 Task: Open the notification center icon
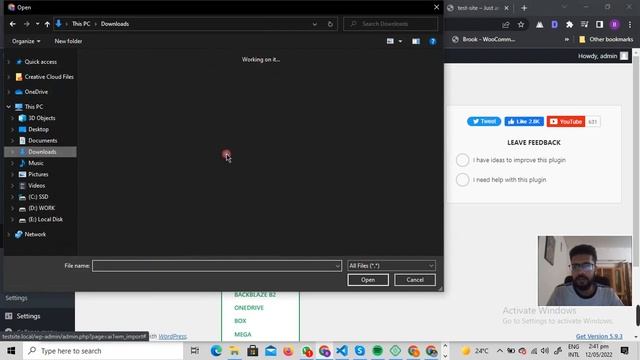[624, 351]
